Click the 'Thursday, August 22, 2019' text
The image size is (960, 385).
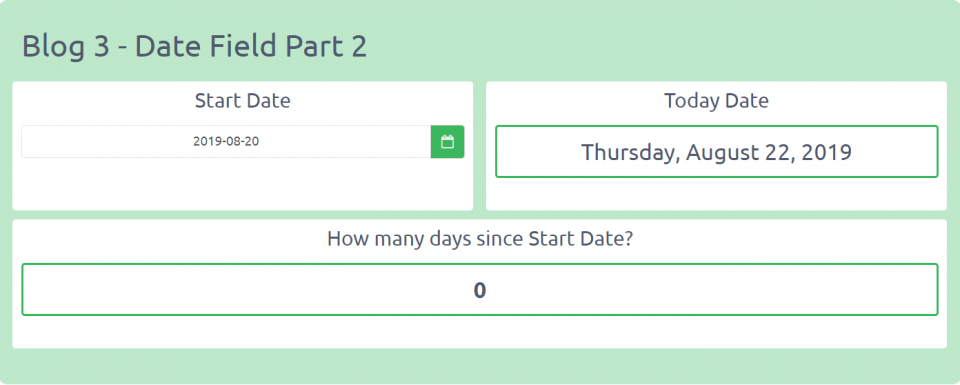[716, 152]
